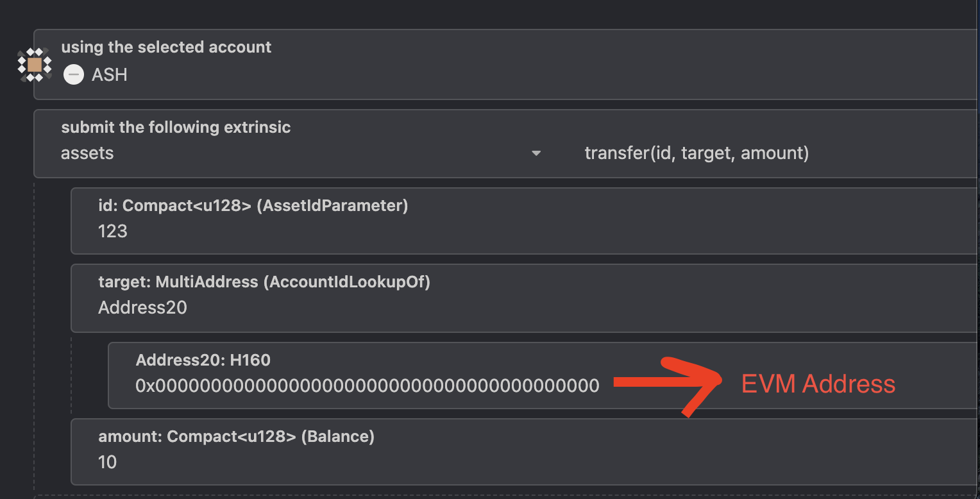The height and width of the screenshot is (499, 980).
Task: Click the 'using the selected account' label
Action: 166,47
